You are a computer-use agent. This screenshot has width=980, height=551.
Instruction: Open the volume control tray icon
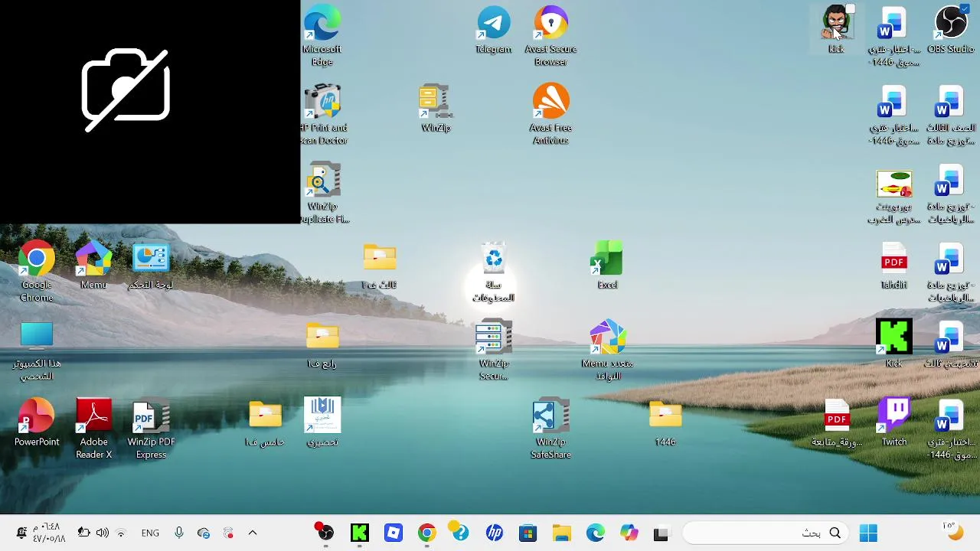tap(103, 533)
